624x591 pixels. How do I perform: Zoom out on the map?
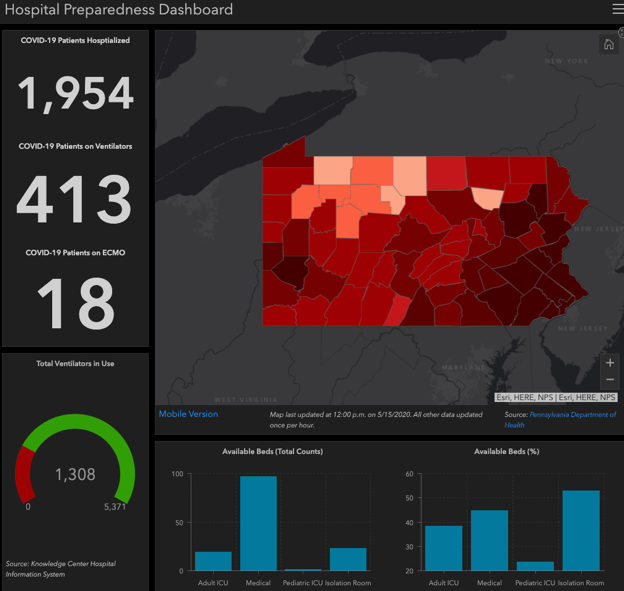click(x=610, y=380)
